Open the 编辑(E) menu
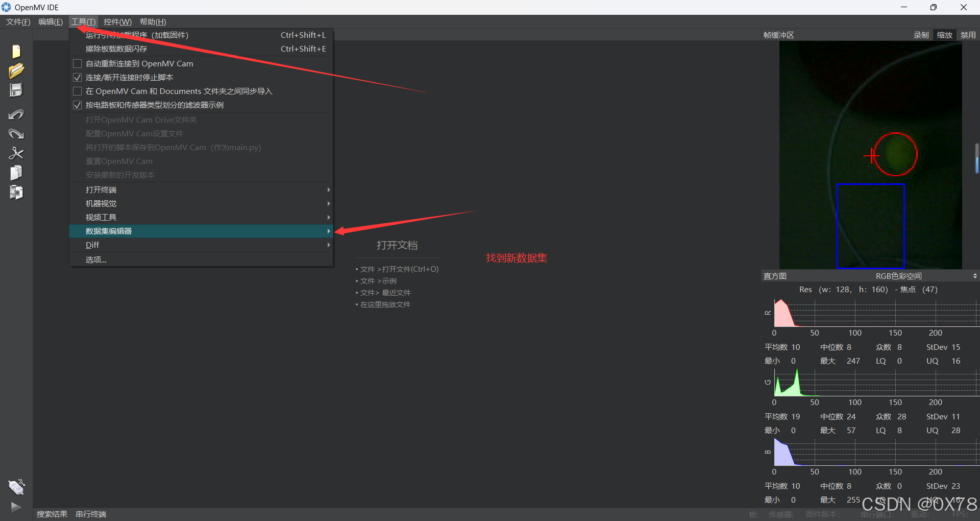Screen dimensions: 980x521 pyautogui.click(x=51, y=22)
